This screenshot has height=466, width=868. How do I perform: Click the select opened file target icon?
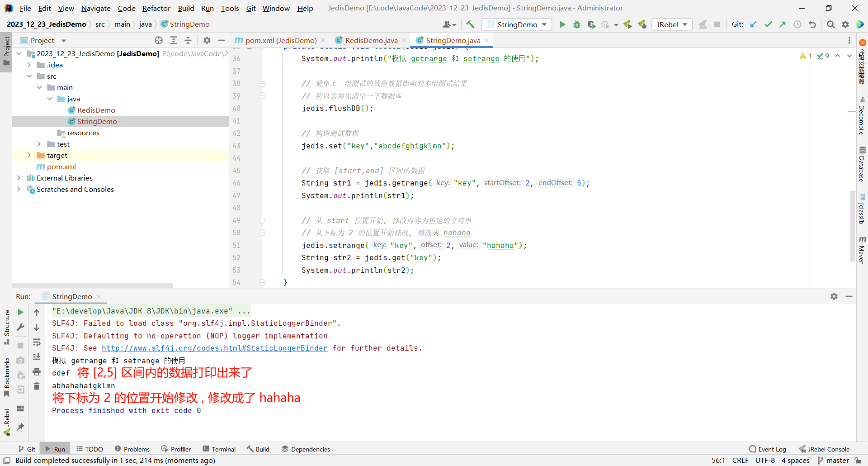pos(159,40)
